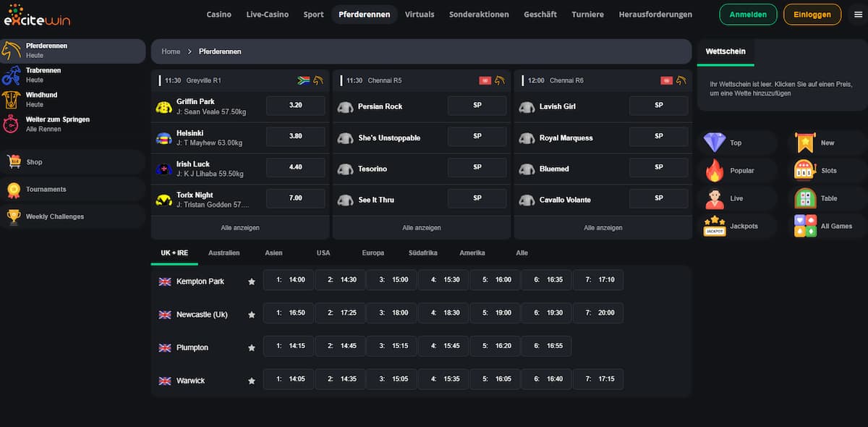868x427 pixels.
Task: Show all runners for Chennai R5
Action: tap(421, 228)
